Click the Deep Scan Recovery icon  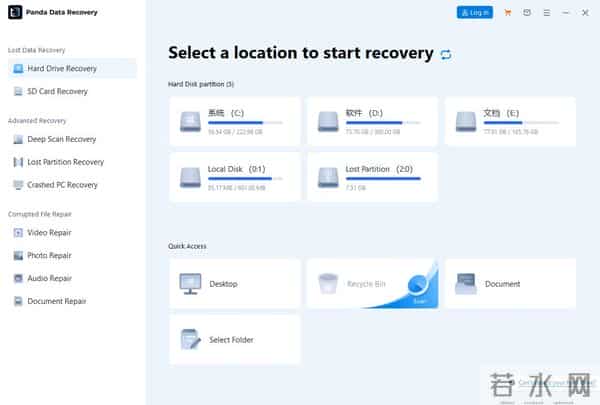(x=18, y=139)
